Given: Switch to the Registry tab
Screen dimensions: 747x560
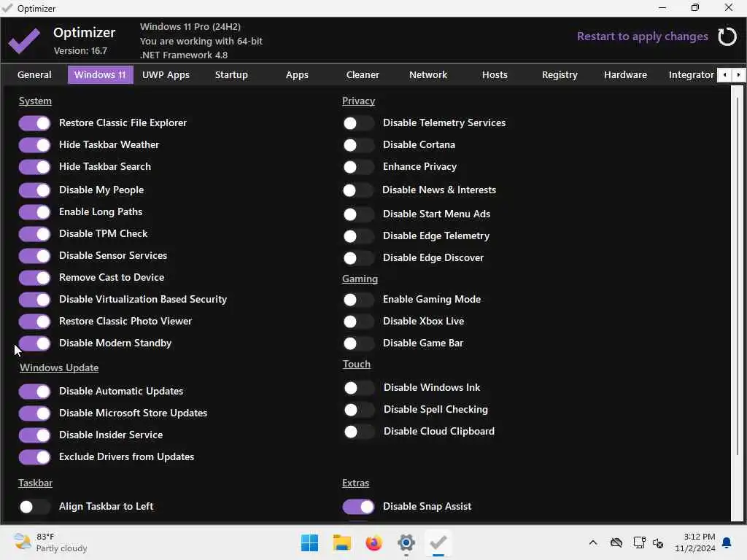Looking at the screenshot, I should (x=560, y=75).
